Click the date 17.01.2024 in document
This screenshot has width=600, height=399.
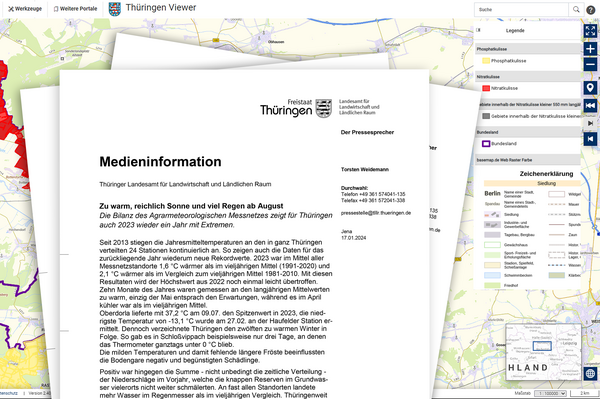[x=354, y=238]
